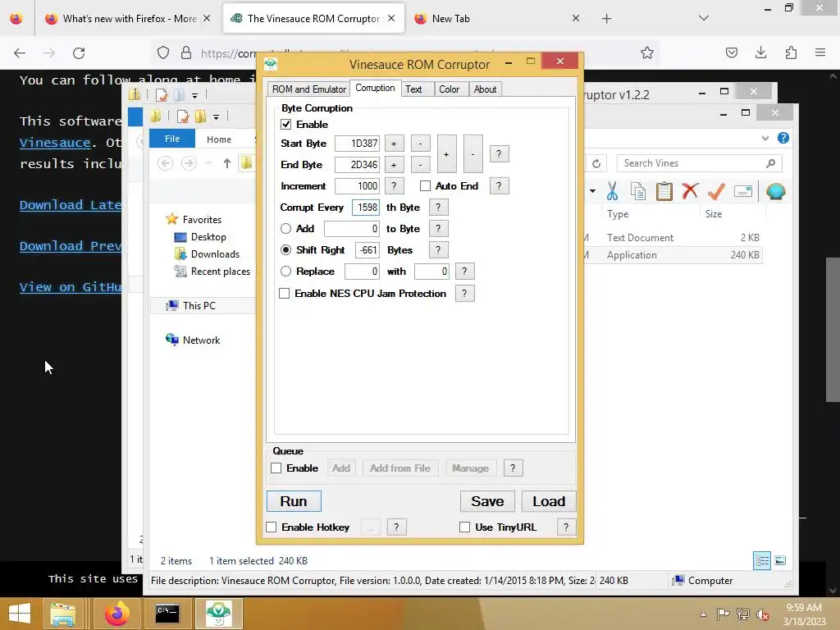Click the globe shell icon in Explorer toolbar

coord(775,191)
